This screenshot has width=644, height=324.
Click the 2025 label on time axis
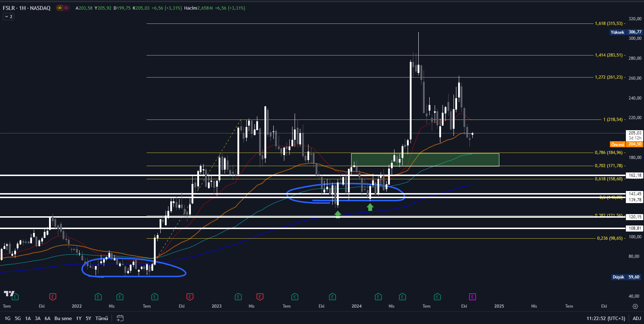click(x=499, y=306)
